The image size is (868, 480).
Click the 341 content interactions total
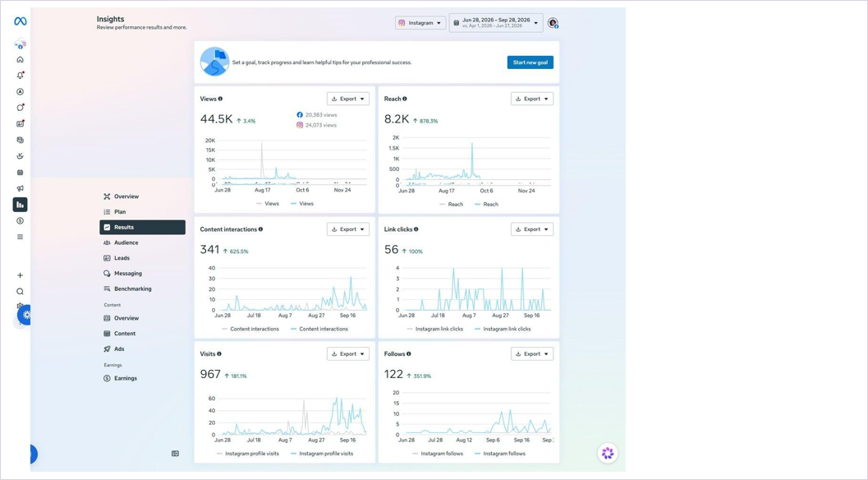[209, 249]
